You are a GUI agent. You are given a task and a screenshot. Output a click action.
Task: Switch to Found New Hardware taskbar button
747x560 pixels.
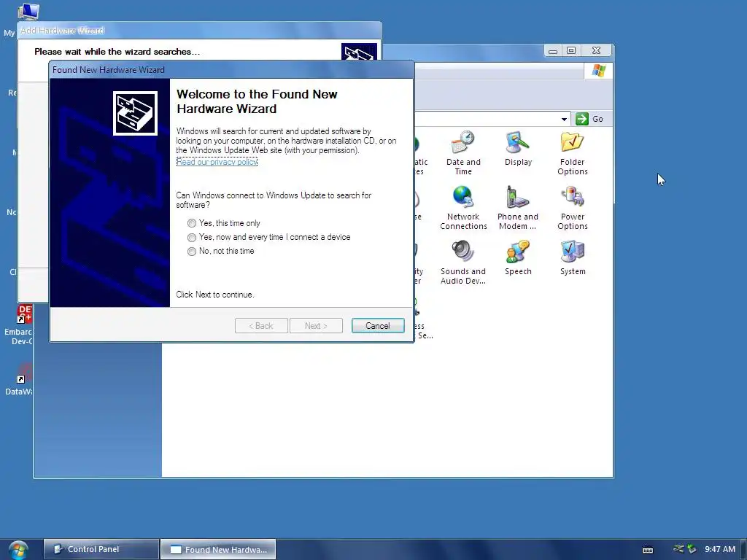(218, 549)
